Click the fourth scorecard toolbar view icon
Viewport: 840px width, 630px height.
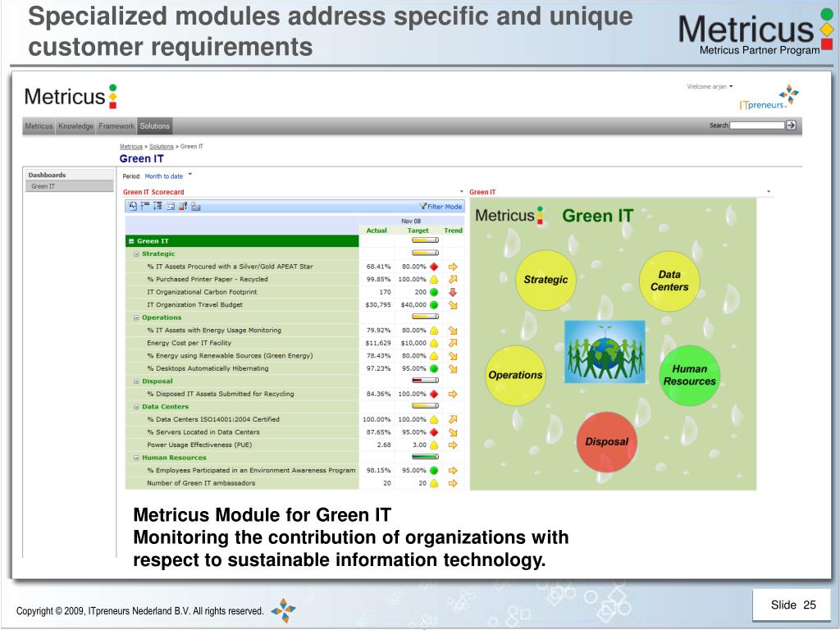point(171,206)
